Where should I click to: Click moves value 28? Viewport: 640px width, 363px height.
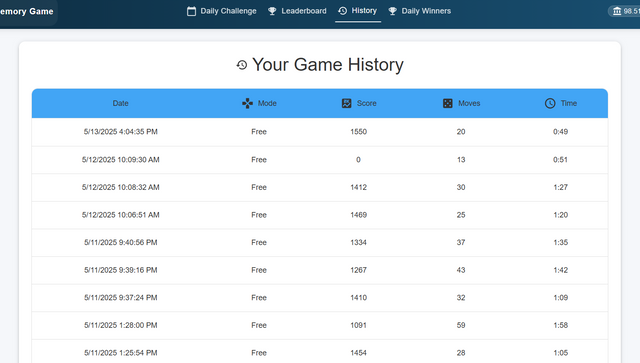[x=461, y=353]
